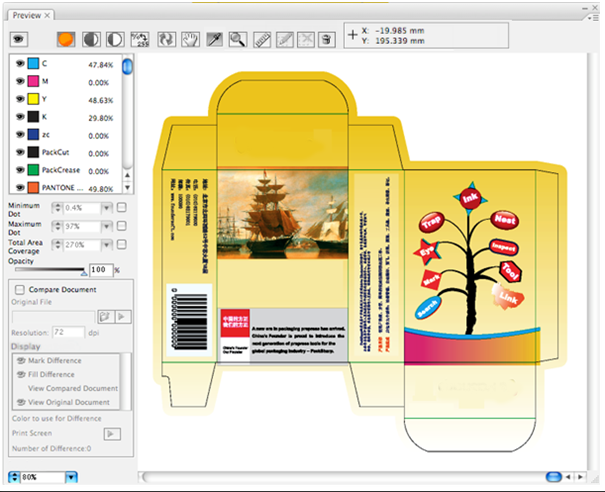Click the Opacity percentage input field
This screenshot has width=605, height=492.
[100, 270]
